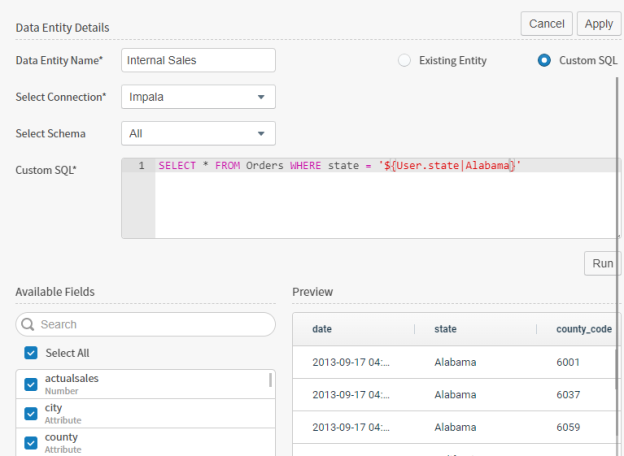Viewport: 624px width, 456px height.
Task: Toggle the Select All checkbox
Action: (31, 353)
